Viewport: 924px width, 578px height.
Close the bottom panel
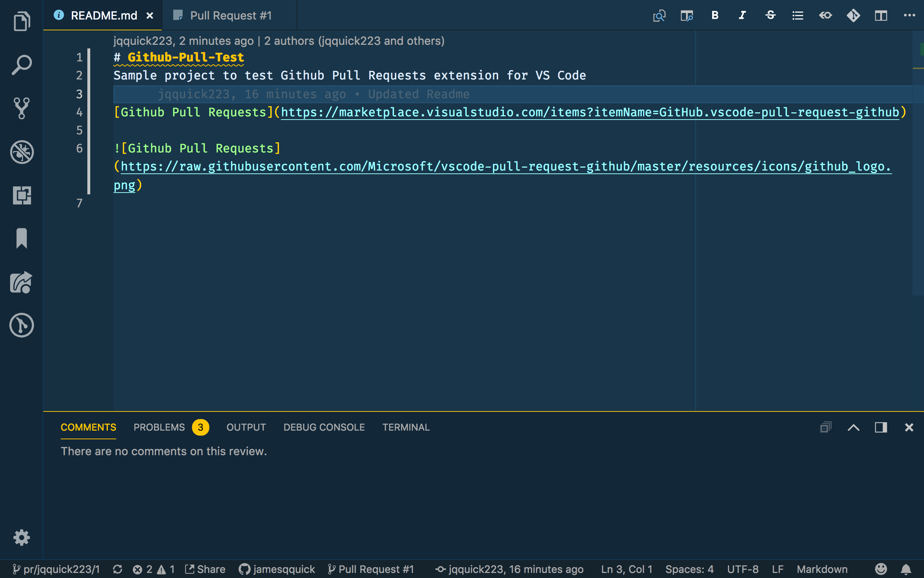pos(909,427)
